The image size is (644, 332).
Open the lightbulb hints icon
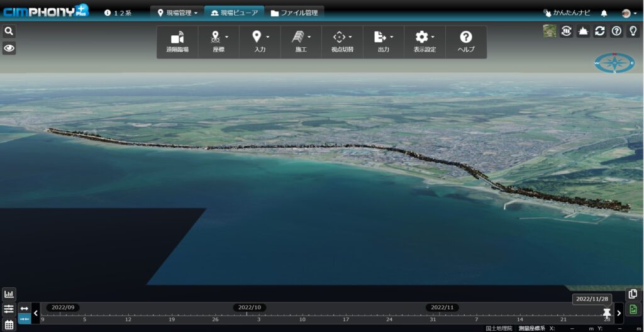point(633,31)
